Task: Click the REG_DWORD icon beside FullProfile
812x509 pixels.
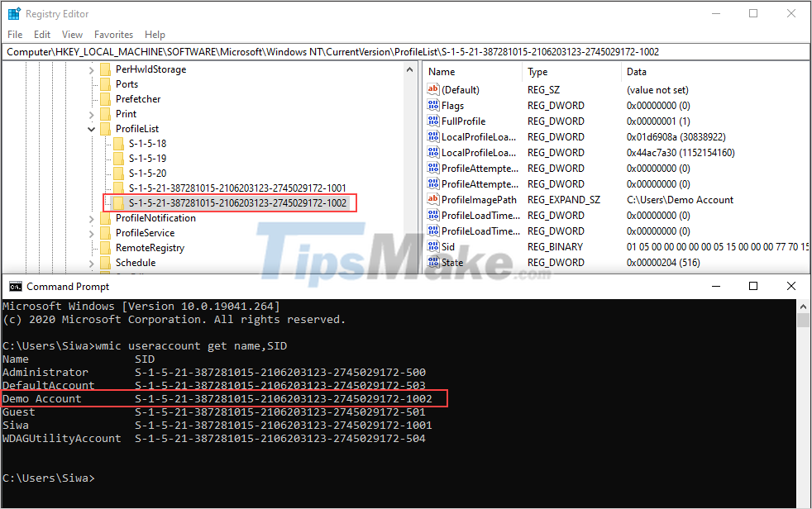Action: 432,121
